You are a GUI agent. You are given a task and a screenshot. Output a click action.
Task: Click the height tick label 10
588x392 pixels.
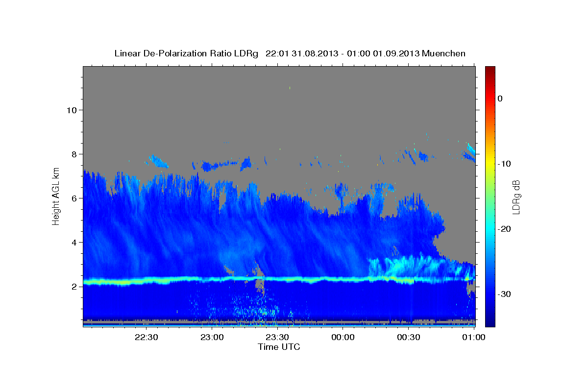(72, 110)
